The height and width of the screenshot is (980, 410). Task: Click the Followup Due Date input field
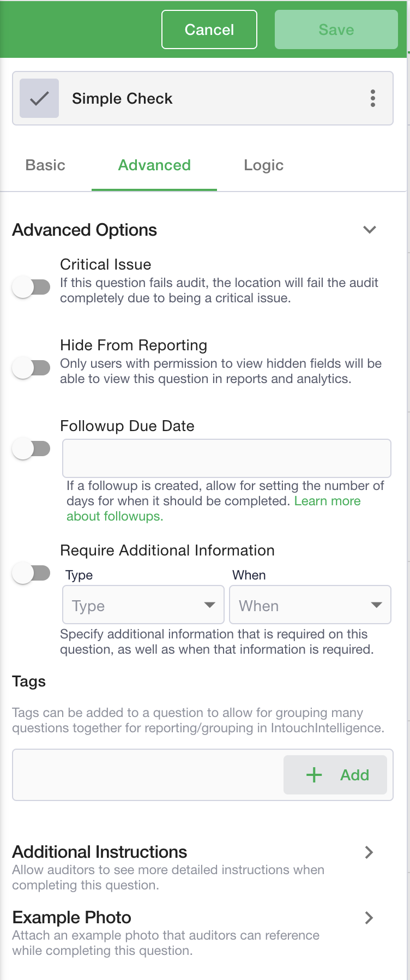coord(227,458)
